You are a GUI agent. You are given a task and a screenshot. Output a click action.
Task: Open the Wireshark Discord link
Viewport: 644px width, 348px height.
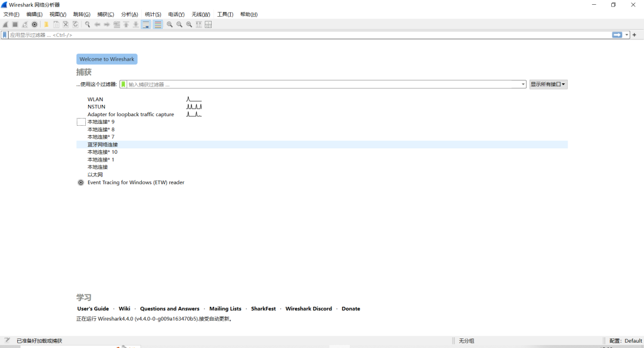(308, 309)
